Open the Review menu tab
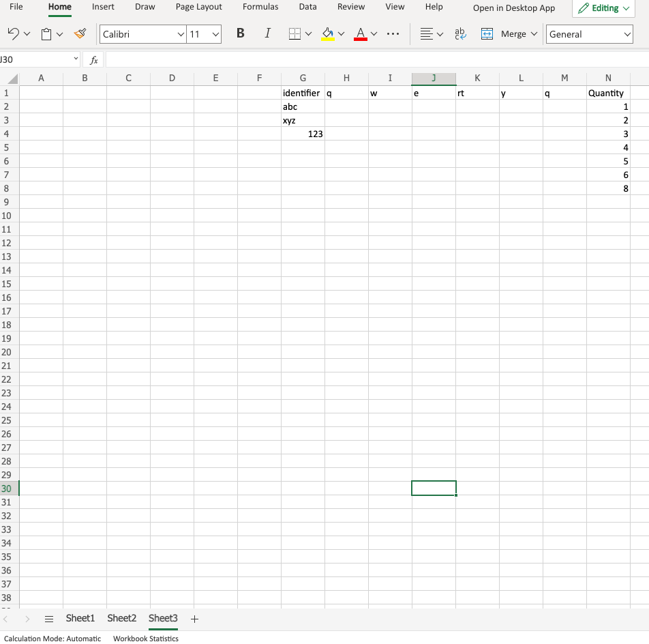Viewport: 649px width, 644px height. pyautogui.click(x=351, y=7)
